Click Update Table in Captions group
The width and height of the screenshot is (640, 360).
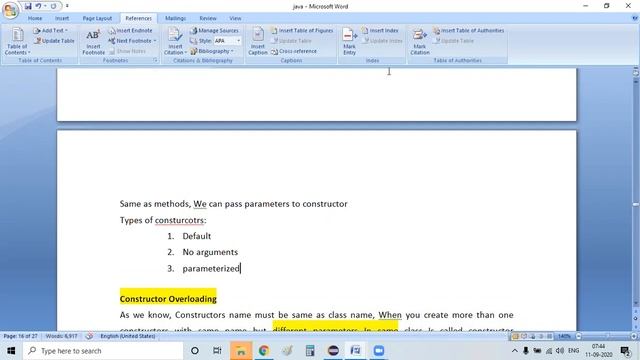(x=291, y=41)
